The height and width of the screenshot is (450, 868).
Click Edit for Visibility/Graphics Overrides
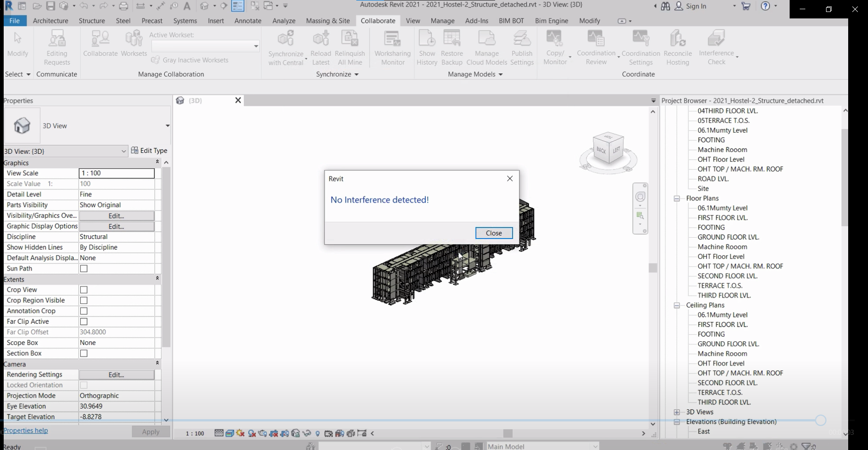point(117,216)
